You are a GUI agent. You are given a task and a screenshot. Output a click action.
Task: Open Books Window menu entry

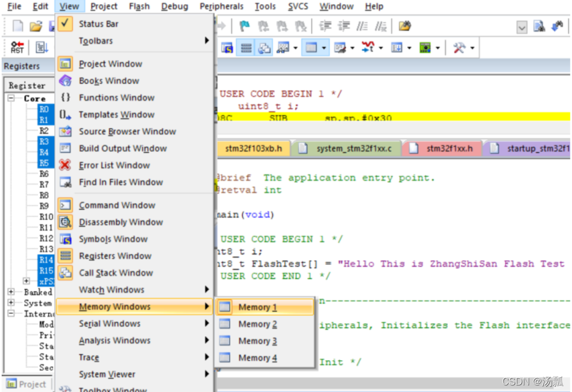pos(135,80)
